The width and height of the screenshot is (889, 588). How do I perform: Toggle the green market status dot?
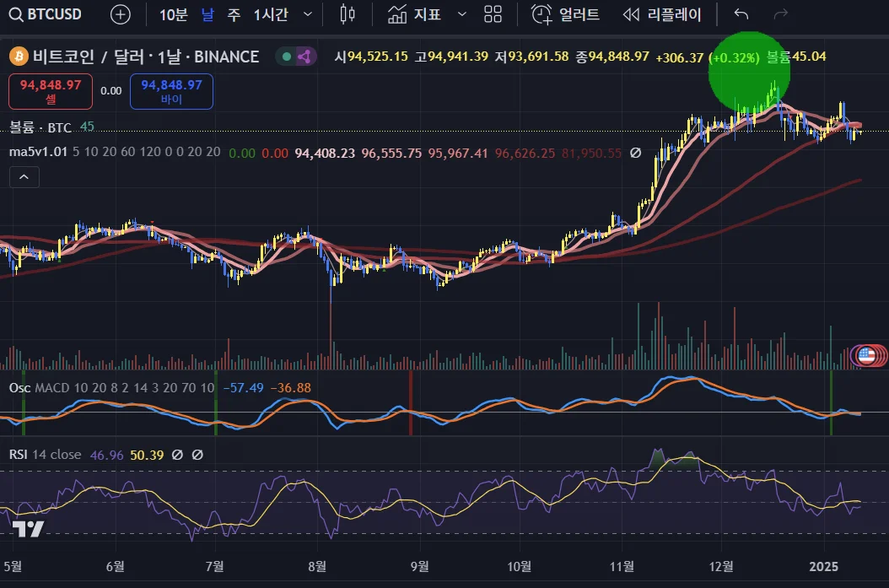pos(287,57)
